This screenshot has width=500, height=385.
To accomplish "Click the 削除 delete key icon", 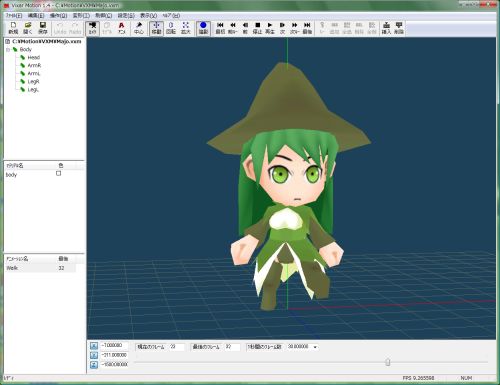I will pos(399,28).
